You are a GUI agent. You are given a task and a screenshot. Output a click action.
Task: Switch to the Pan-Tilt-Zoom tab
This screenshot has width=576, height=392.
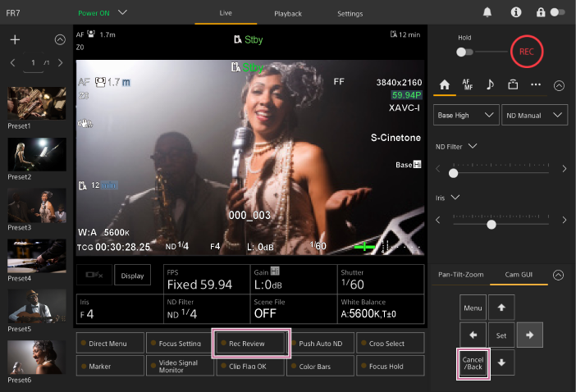pyautogui.click(x=460, y=275)
